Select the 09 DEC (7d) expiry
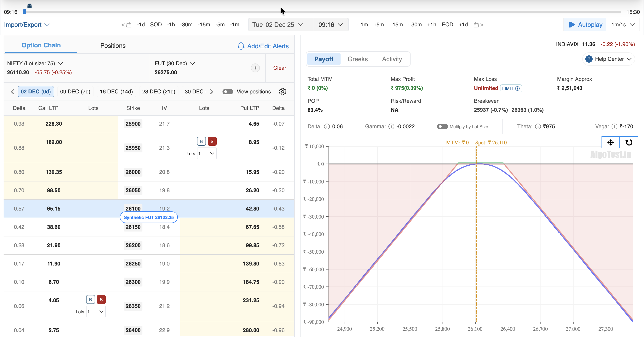 (75, 92)
